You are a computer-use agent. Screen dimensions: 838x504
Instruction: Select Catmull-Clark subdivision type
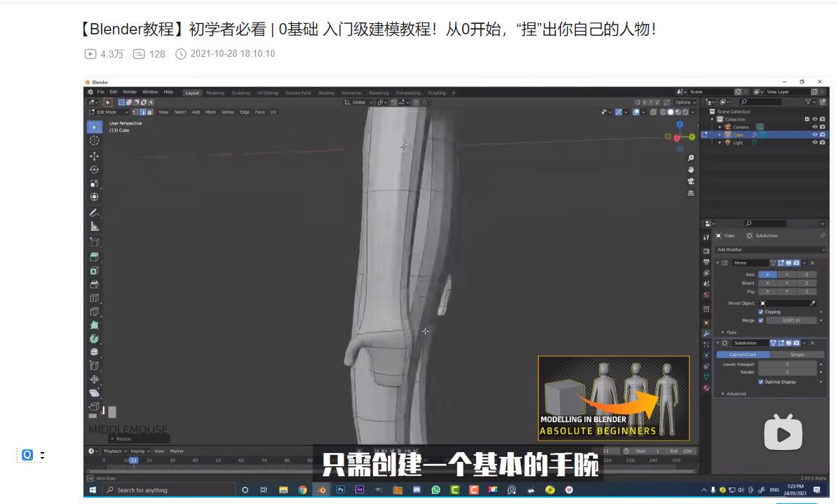pyautogui.click(x=743, y=355)
